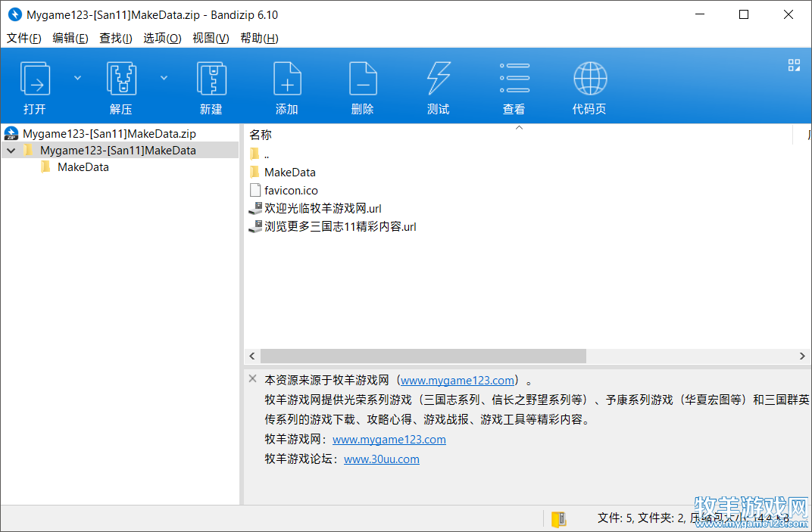Select 欢迎光临牧羊游戏网.url file
The height and width of the screenshot is (532, 812).
click(x=323, y=209)
